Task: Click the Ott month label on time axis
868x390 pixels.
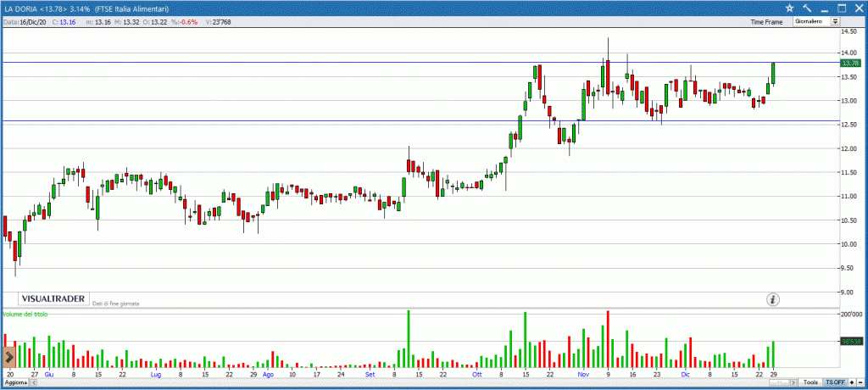Action: pos(476,375)
